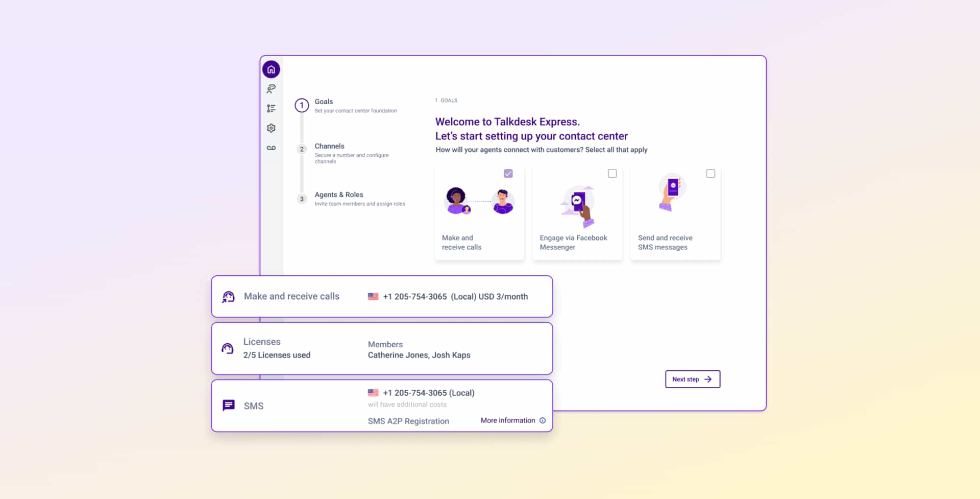980x499 pixels.
Task: Click the Next step button
Action: [x=692, y=379]
